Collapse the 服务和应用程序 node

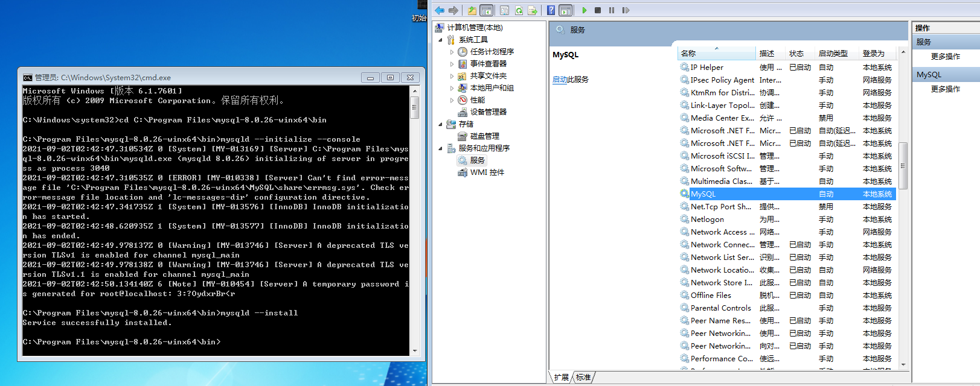(x=440, y=148)
